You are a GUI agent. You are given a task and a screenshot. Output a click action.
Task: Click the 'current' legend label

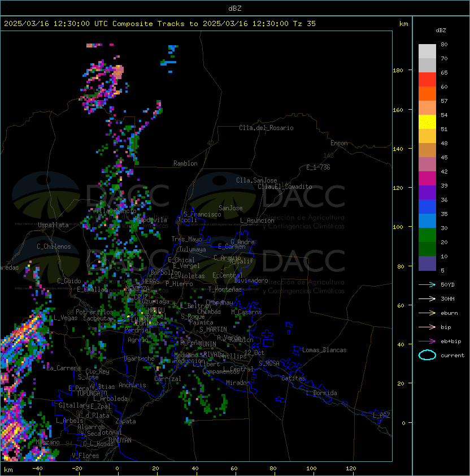(452, 356)
